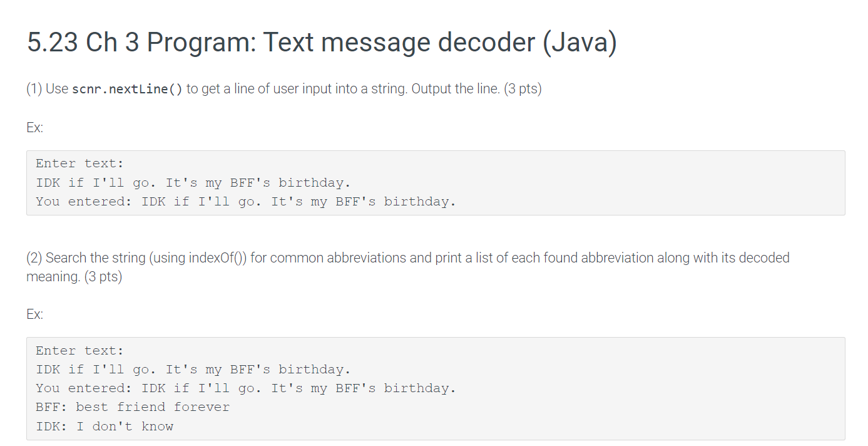
Task: Click the first "Ex:" label
Action: (35, 127)
